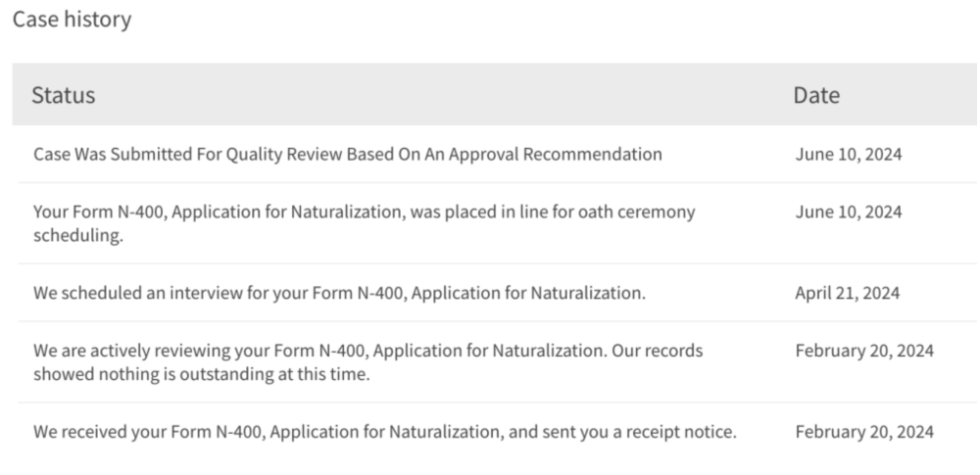The height and width of the screenshot is (475, 980).
Task: Click the 'We scheduled an interview' status entry
Action: point(339,293)
